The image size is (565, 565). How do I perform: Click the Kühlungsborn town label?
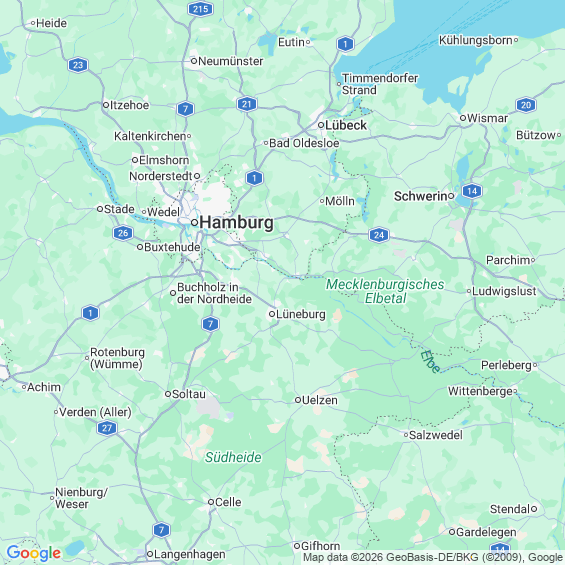click(476, 40)
